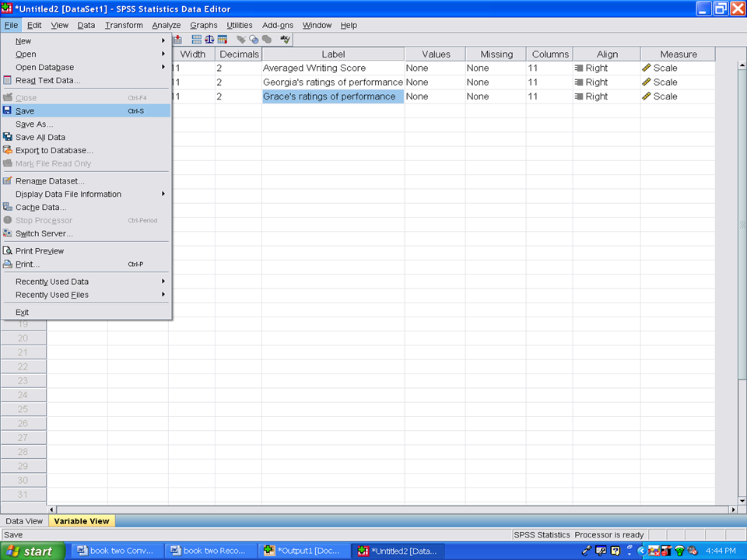This screenshot has width=747, height=560.
Task: Choose Save All Data from the menu
Action: click(x=40, y=137)
